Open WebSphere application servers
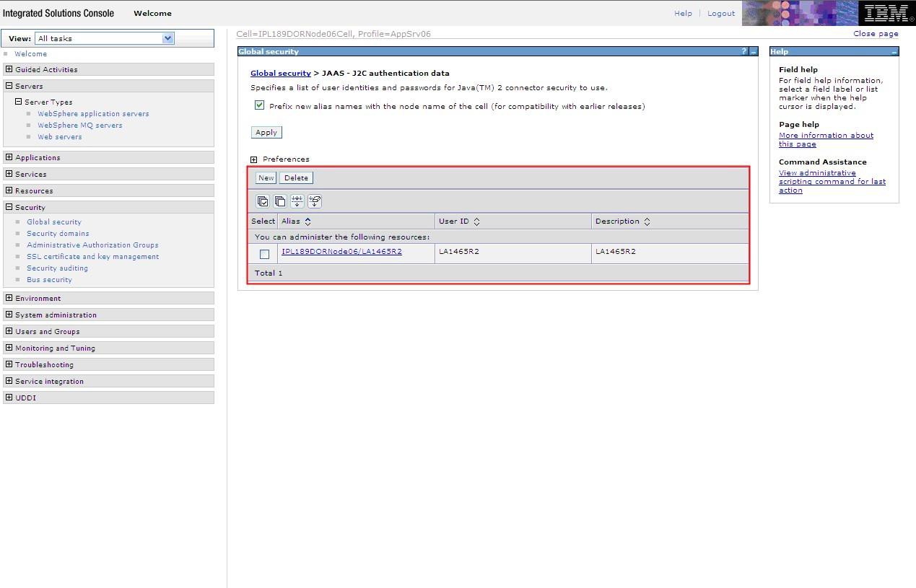This screenshot has height=588, width=916. 93,114
